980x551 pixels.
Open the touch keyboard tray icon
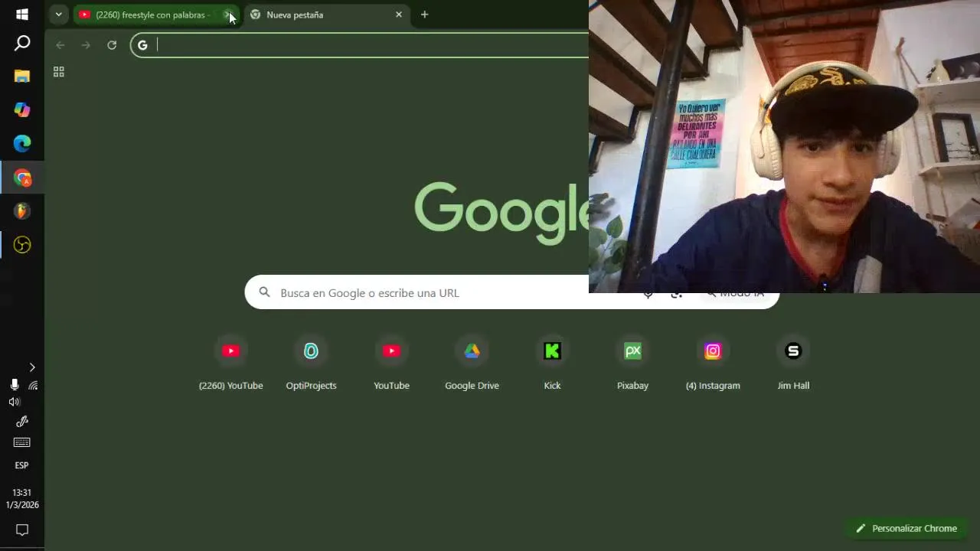click(x=22, y=442)
